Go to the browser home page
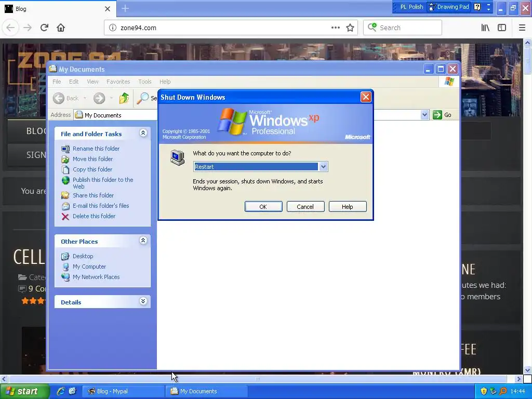The image size is (532, 399). point(61,28)
